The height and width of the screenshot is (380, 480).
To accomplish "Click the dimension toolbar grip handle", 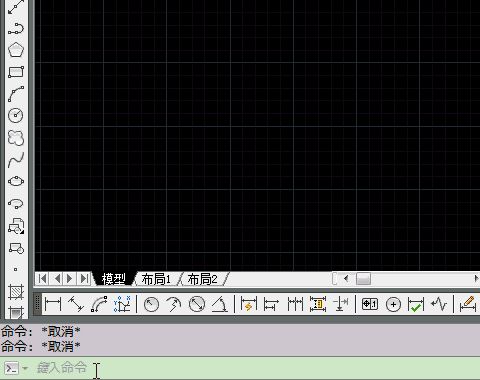I will point(37,304).
